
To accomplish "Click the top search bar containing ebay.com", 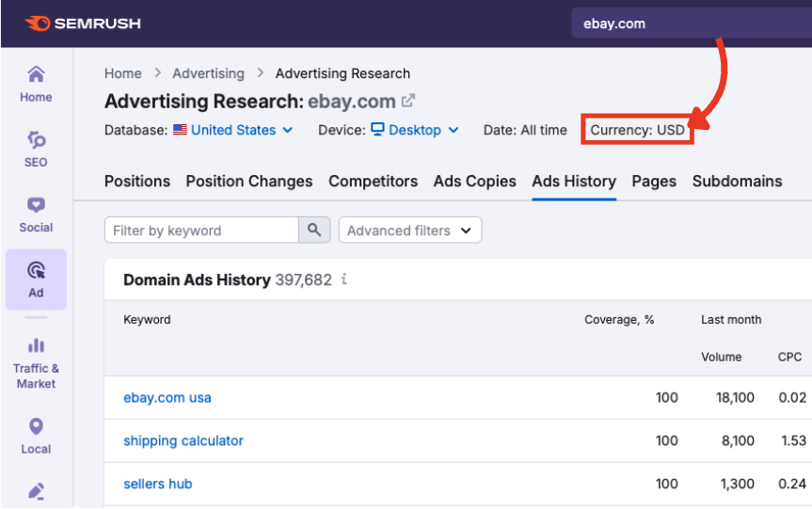I will tap(687, 24).
